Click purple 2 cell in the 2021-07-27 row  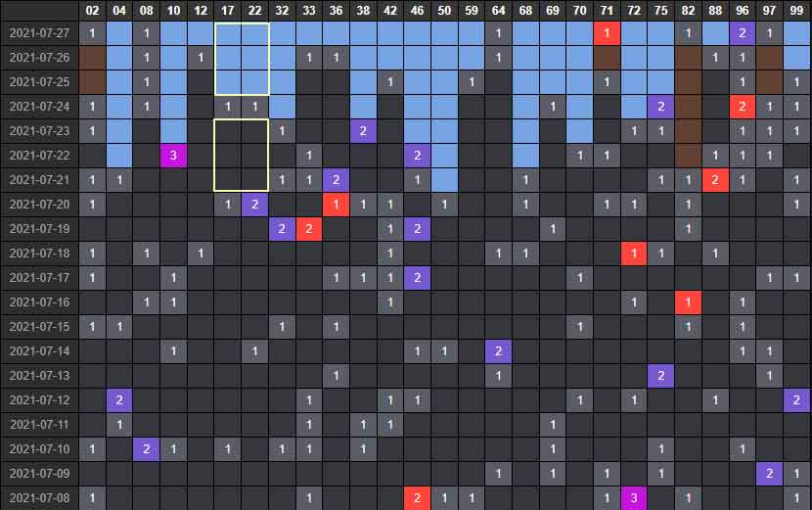(742, 32)
